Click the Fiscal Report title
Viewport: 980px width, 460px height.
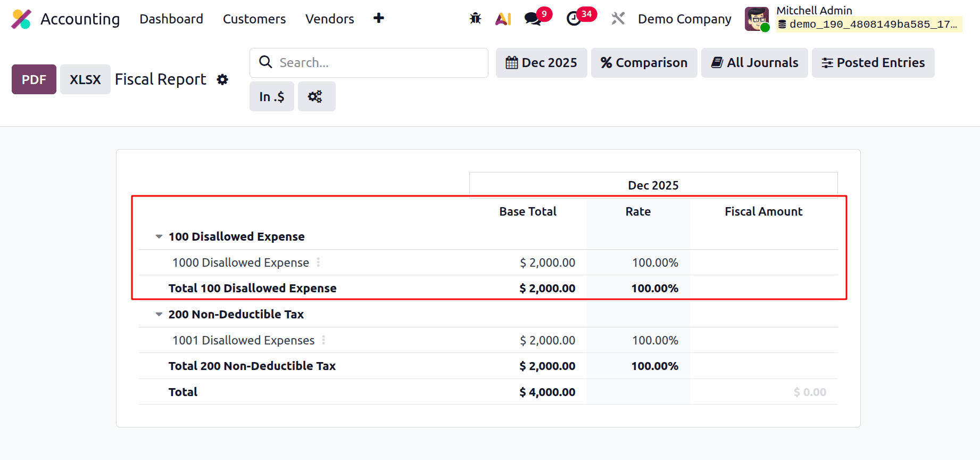[x=161, y=79]
